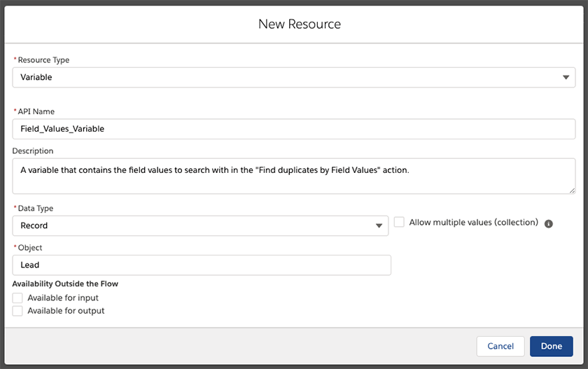Image resolution: width=588 pixels, height=369 pixels.
Task: Check Available for input
Action: point(17,298)
